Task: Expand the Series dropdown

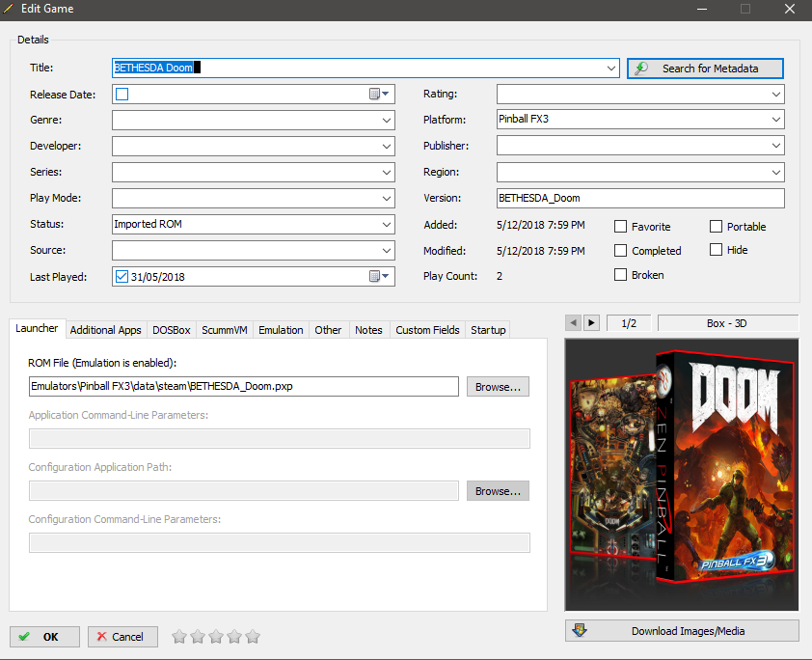Action: click(x=387, y=172)
